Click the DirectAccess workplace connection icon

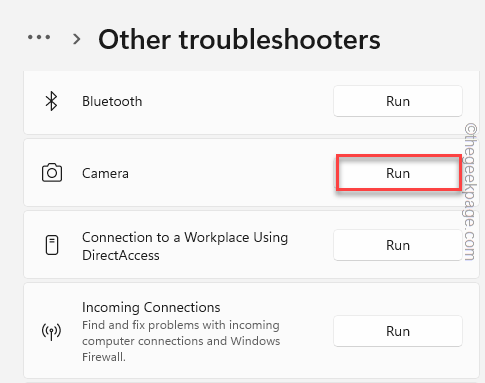pyautogui.click(x=52, y=245)
